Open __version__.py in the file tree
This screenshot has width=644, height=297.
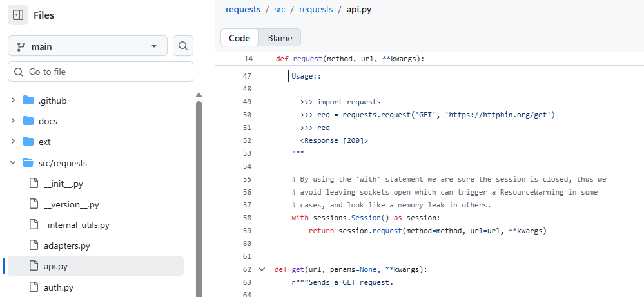[71, 204]
